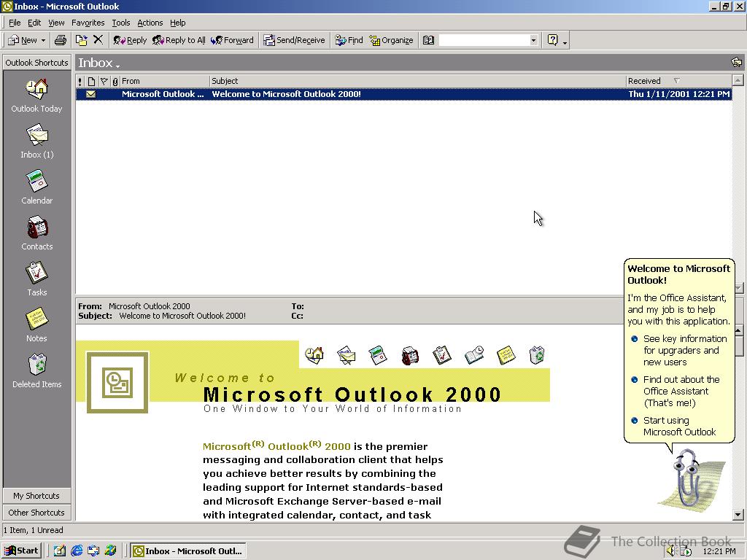
Task: Open the Actions menu
Action: (x=150, y=23)
